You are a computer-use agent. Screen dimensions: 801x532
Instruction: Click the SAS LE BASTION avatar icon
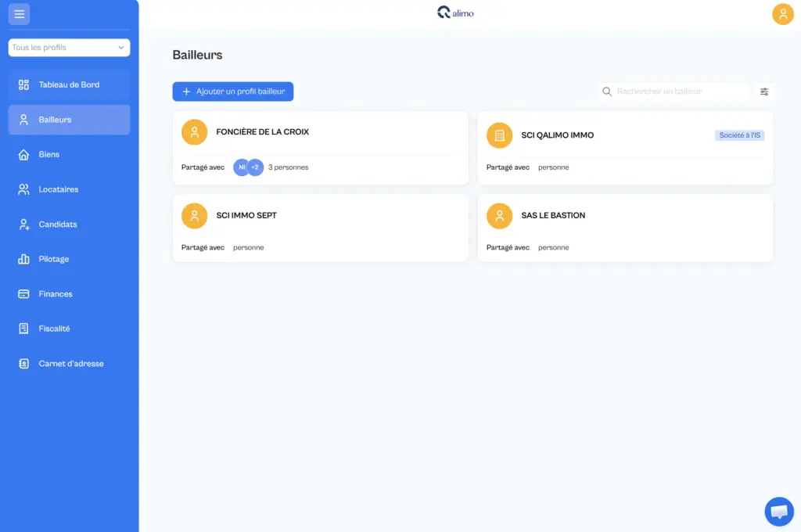(x=499, y=216)
